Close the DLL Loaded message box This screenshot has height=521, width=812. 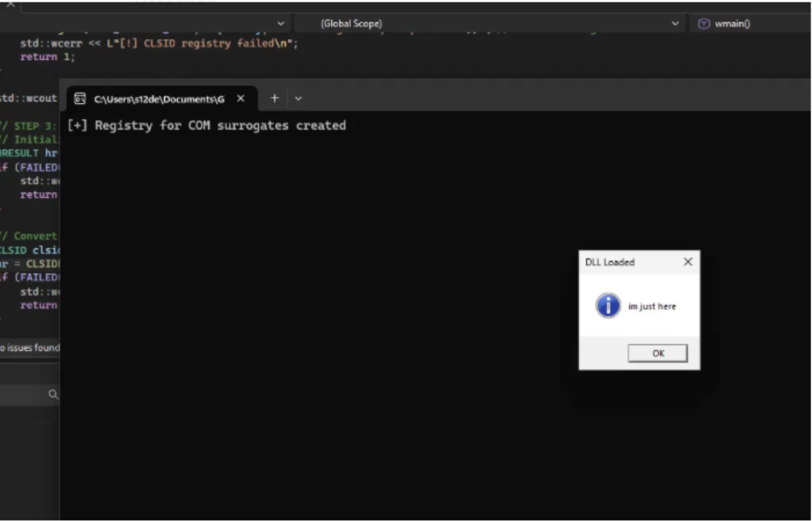click(688, 262)
